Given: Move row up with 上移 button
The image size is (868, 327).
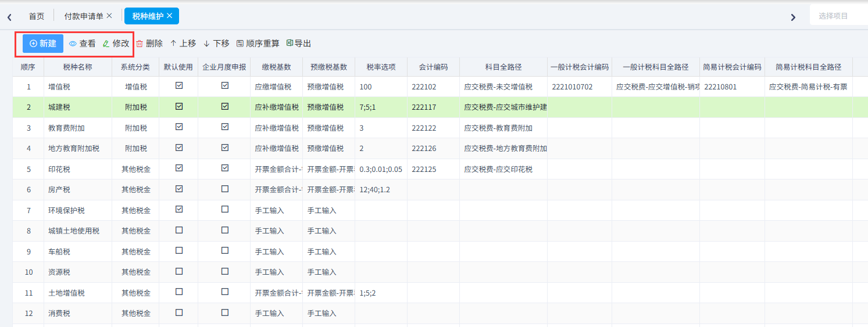Looking at the screenshot, I should (x=183, y=44).
